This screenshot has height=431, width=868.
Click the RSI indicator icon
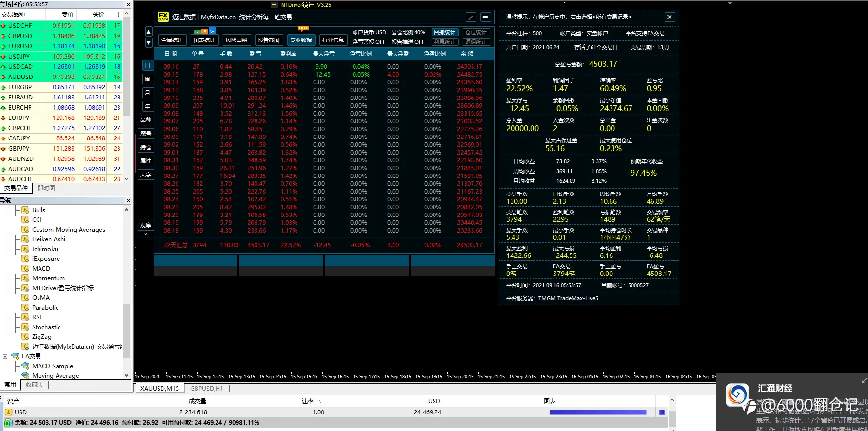click(25, 317)
